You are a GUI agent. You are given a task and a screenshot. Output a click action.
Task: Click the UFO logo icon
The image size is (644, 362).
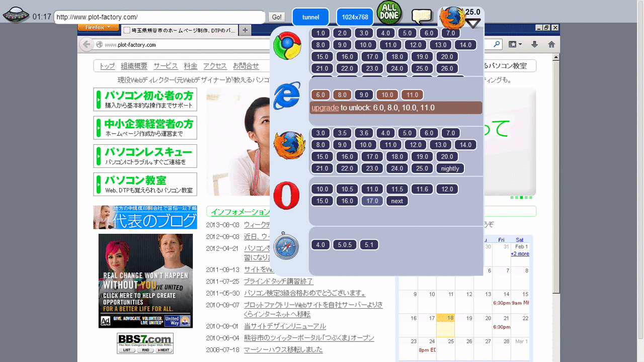[16, 15]
